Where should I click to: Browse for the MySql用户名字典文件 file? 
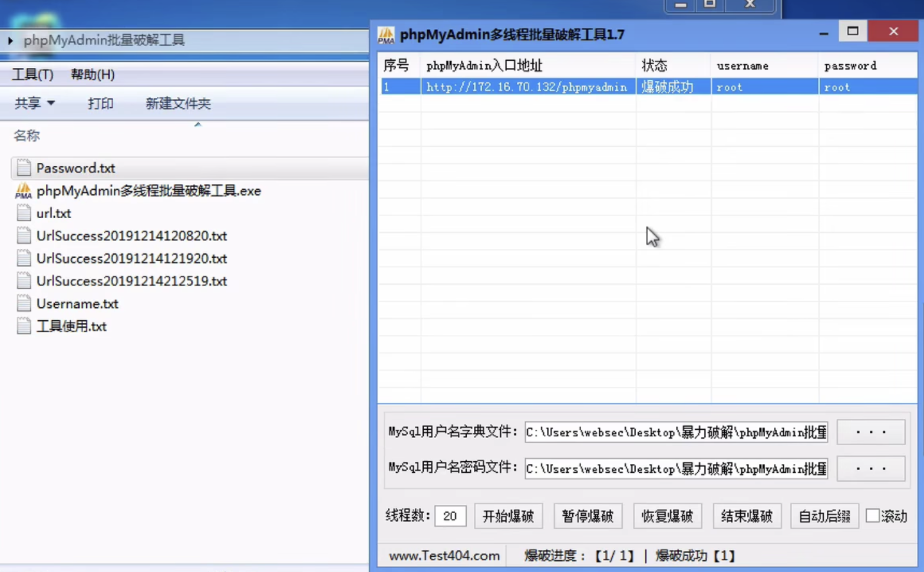(x=871, y=432)
